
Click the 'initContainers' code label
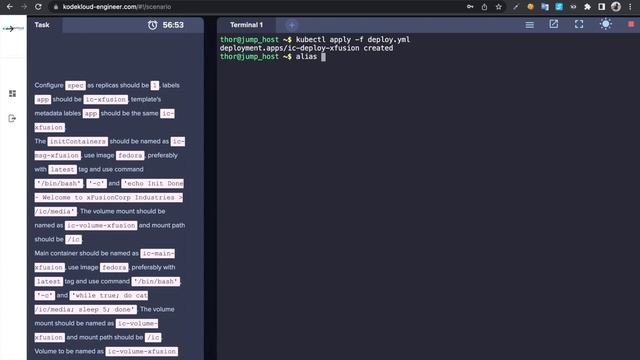pos(78,141)
